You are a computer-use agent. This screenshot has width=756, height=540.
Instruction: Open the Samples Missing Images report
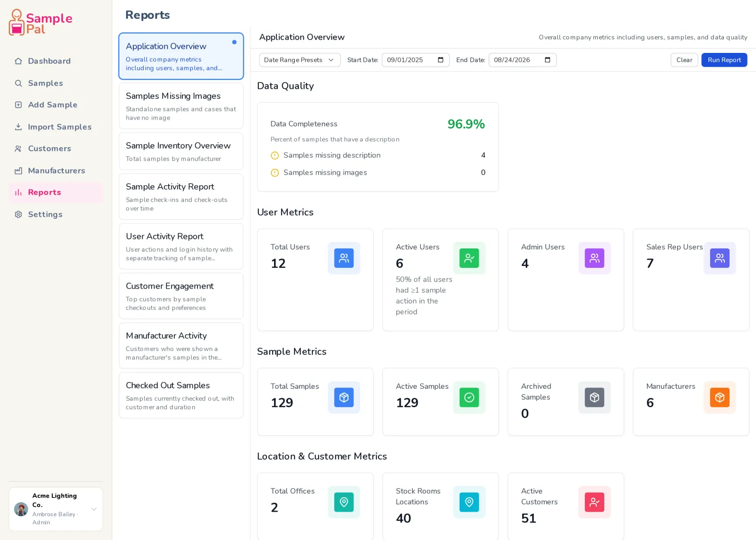tap(181, 106)
